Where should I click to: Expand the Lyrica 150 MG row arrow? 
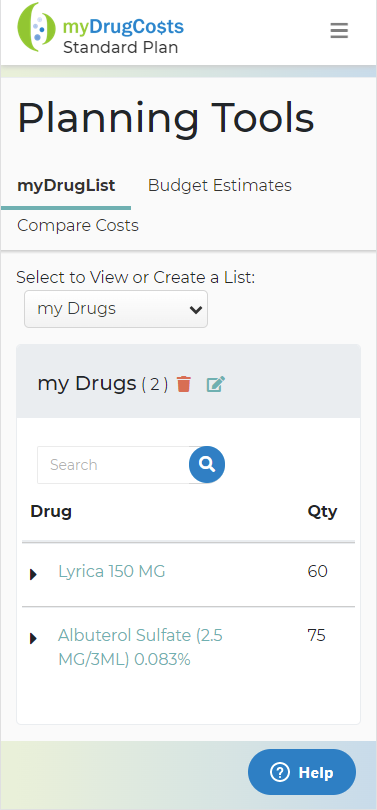[x=34, y=574]
